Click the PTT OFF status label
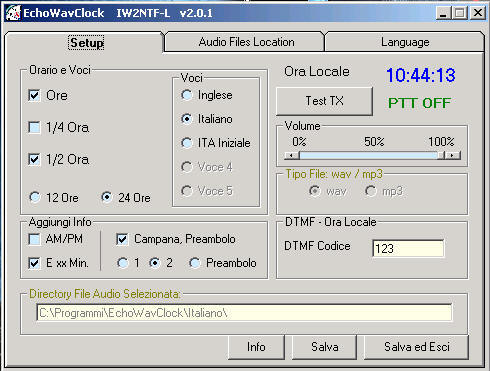 point(419,103)
